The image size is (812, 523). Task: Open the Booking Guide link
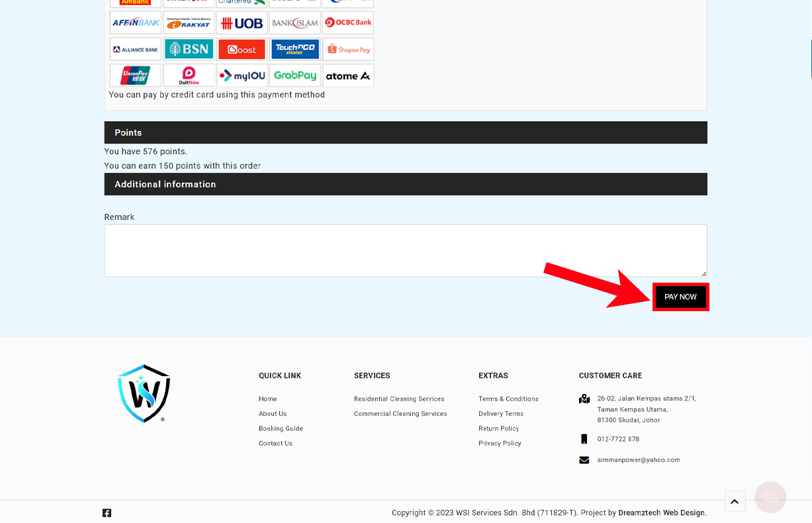pos(281,429)
